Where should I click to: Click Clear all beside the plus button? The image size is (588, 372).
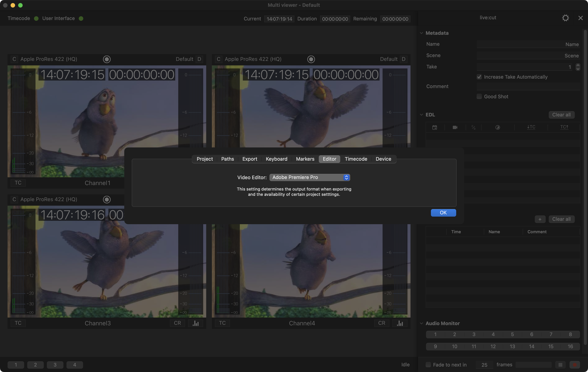coord(561,219)
